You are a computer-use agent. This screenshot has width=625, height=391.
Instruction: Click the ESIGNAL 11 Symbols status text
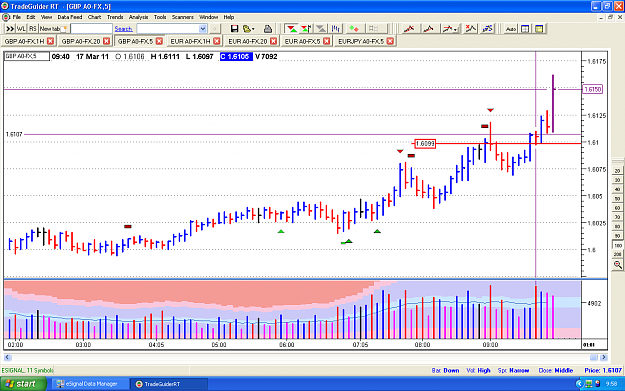[27, 370]
